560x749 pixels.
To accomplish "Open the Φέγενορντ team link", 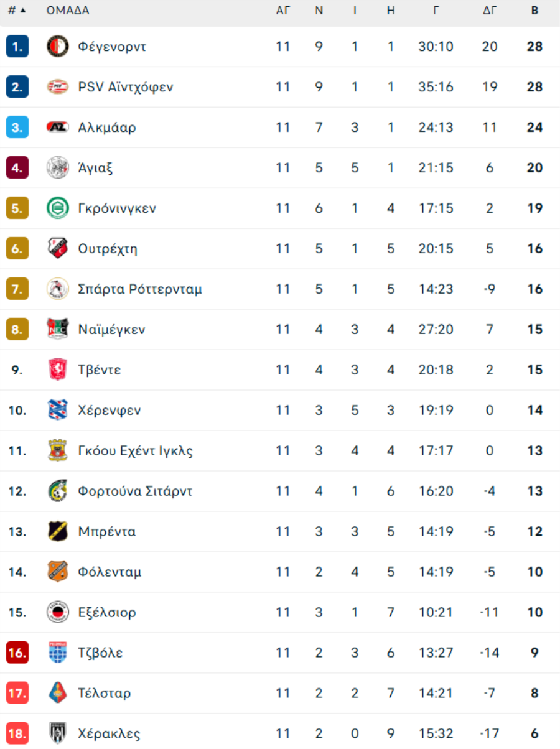I will (112, 47).
